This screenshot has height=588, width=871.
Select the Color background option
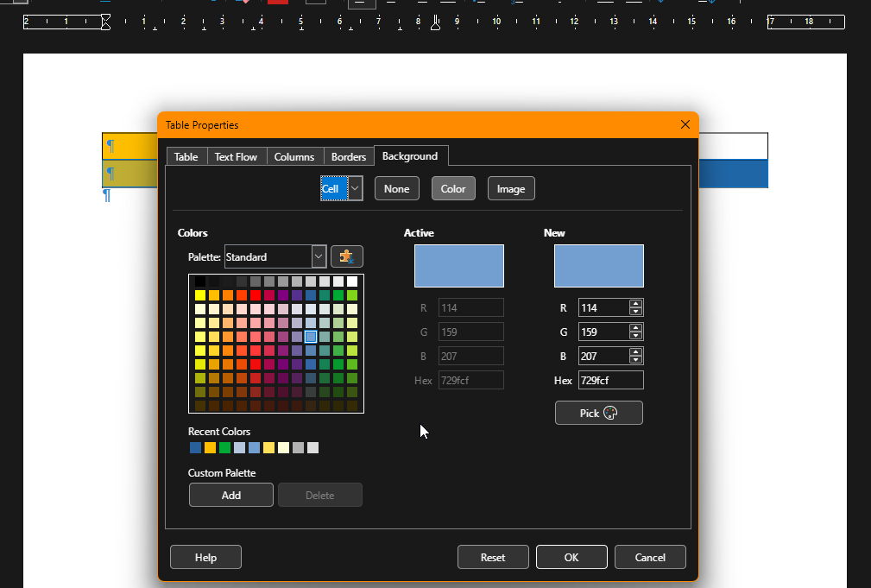click(453, 188)
